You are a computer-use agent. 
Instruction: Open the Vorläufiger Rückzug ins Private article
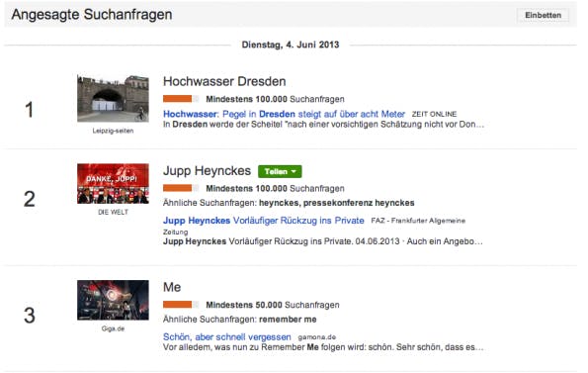[263, 221]
